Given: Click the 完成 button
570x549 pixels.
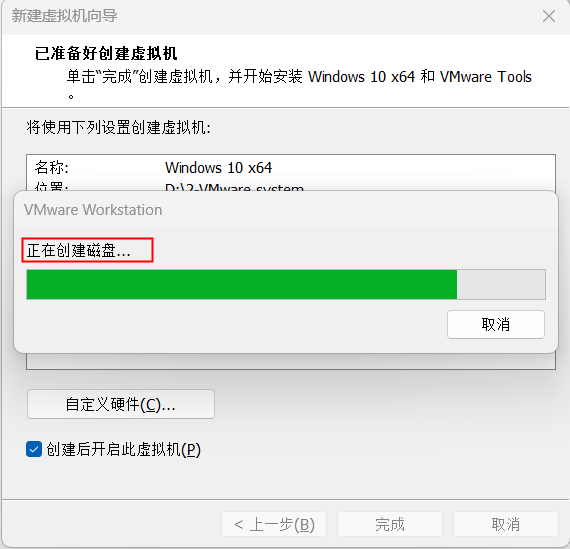Looking at the screenshot, I should (x=390, y=524).
